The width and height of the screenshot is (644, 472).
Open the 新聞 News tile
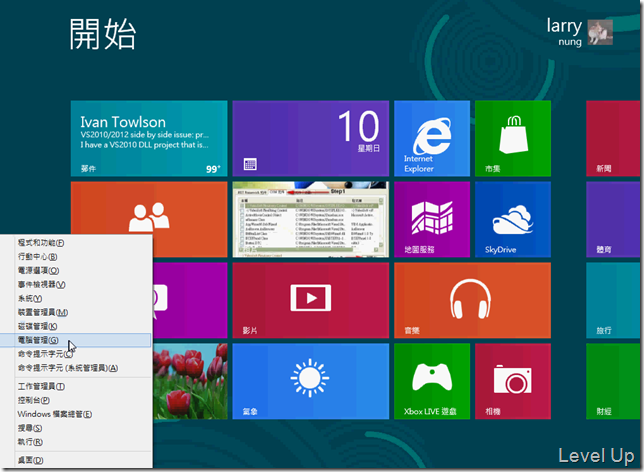click(613, 138)
